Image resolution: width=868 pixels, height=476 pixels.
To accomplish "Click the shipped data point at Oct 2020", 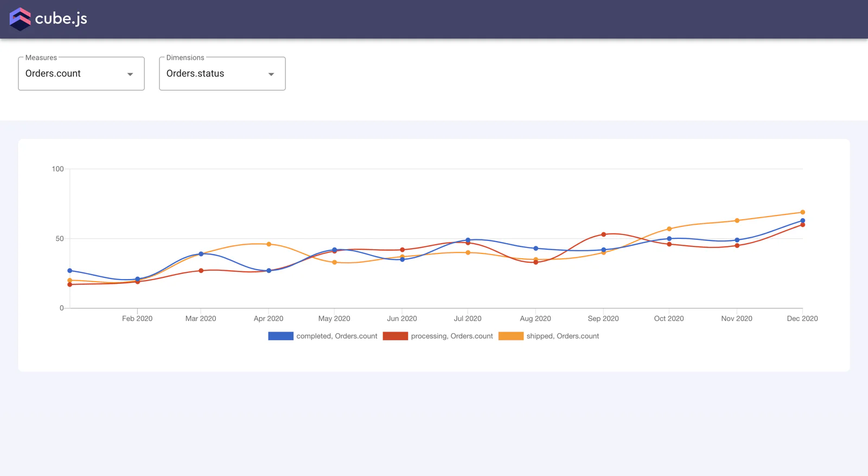I will [669, 229].
